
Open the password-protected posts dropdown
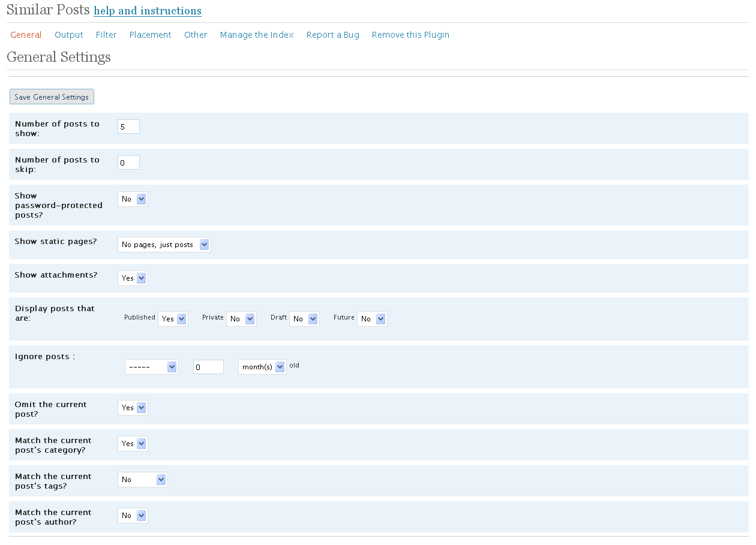(133, 199)
